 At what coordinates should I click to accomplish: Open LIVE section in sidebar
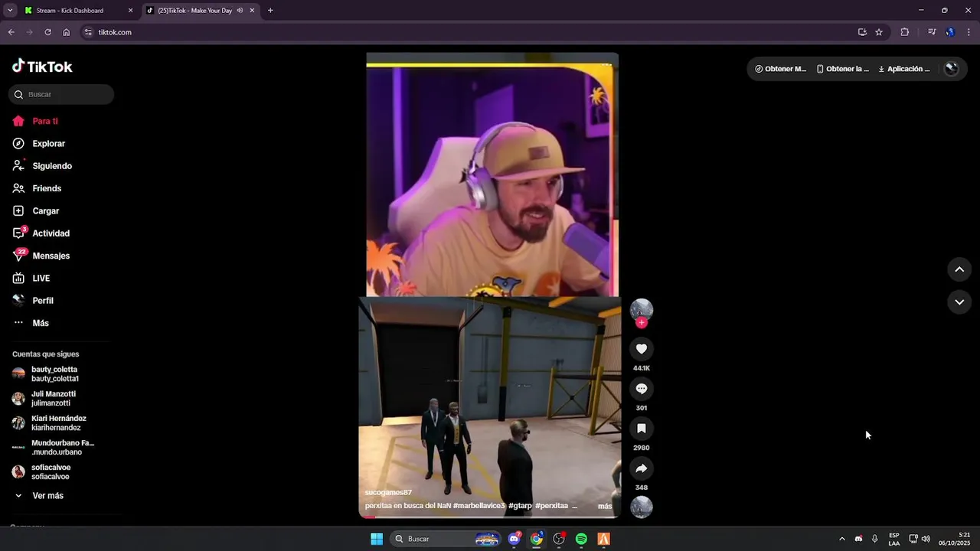pyautogui.click(x=31, y=278)
